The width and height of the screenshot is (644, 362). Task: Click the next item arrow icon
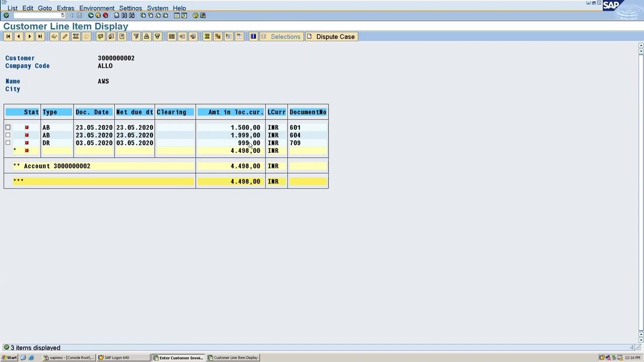point(29,37)
